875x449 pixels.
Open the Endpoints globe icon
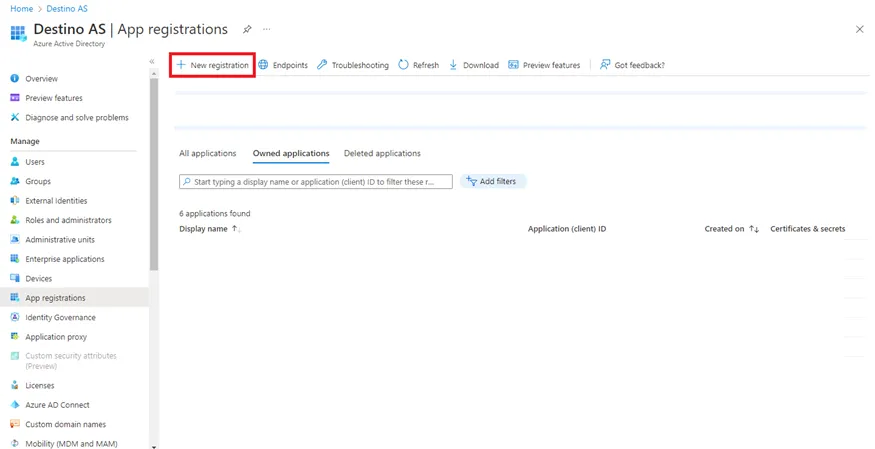[x=264, y=65]
